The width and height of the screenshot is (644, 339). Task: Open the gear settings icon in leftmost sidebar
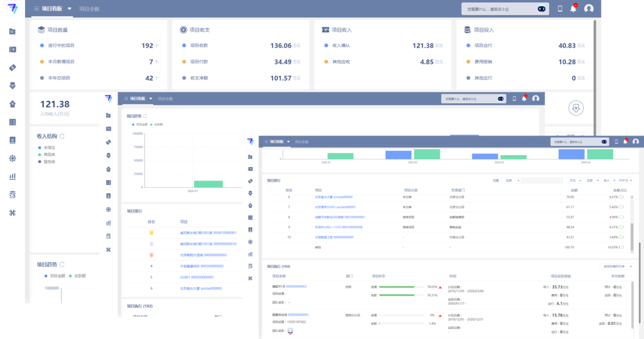coord(13,158)
